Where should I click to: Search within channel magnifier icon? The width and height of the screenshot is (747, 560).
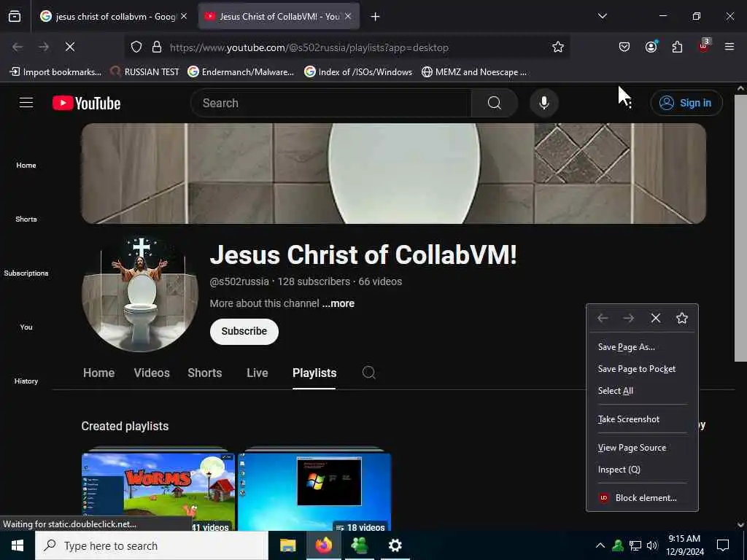pyautogui.click(x=368, y=373)
